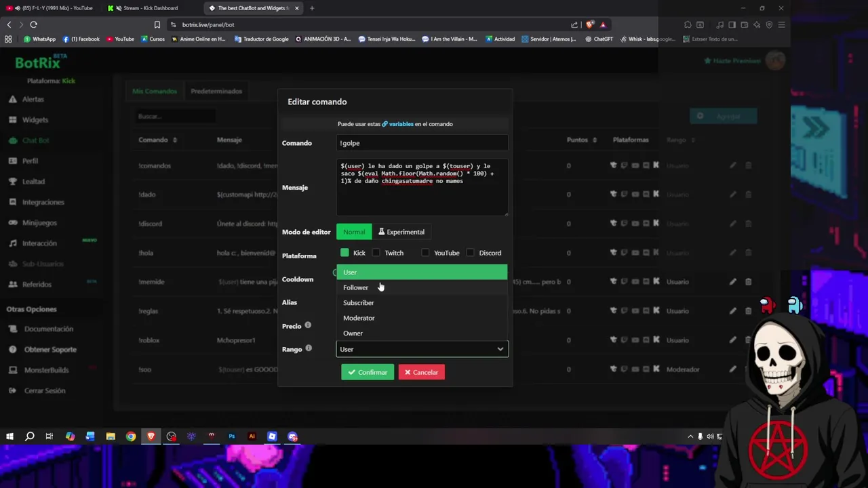Choose User in the rank list
Image resolution: width=868 pixels, height=488 pixels.
422,272
